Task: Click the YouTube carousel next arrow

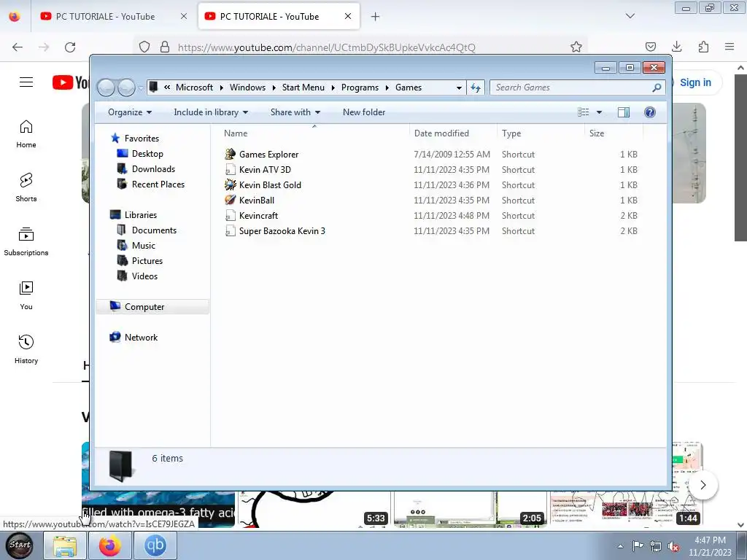Action: pos(703,485)
